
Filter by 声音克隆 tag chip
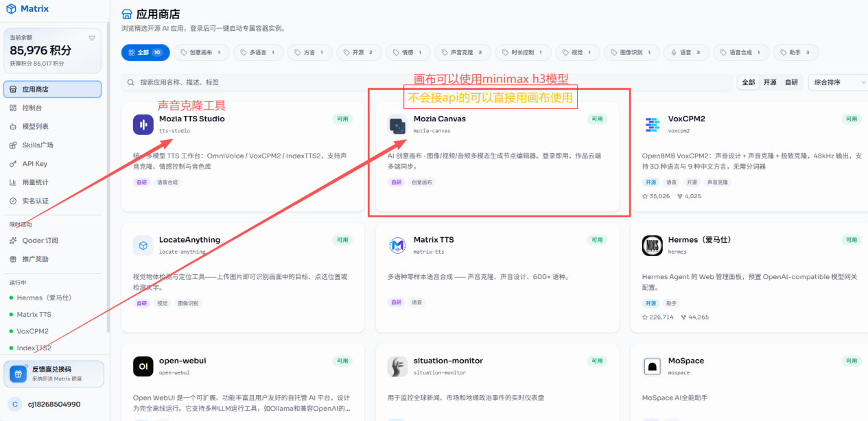(x=462, y=52)
